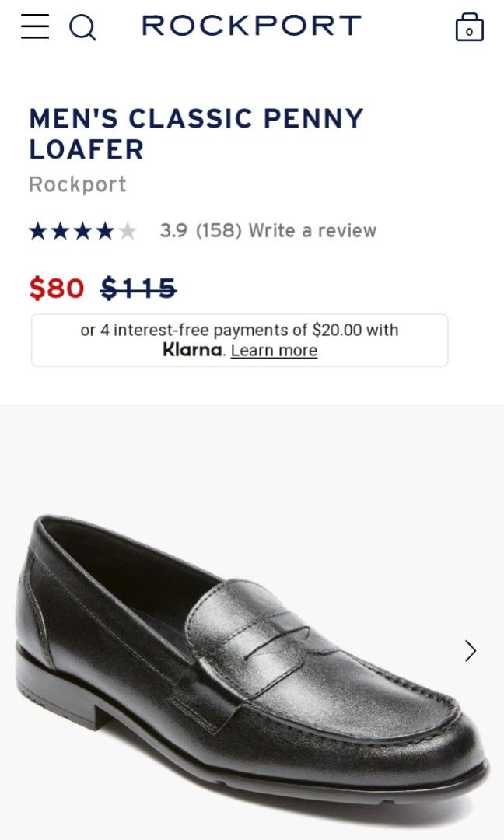504x840 pixels.
Task: Click the first rating star
Action: tap(38, 231)
